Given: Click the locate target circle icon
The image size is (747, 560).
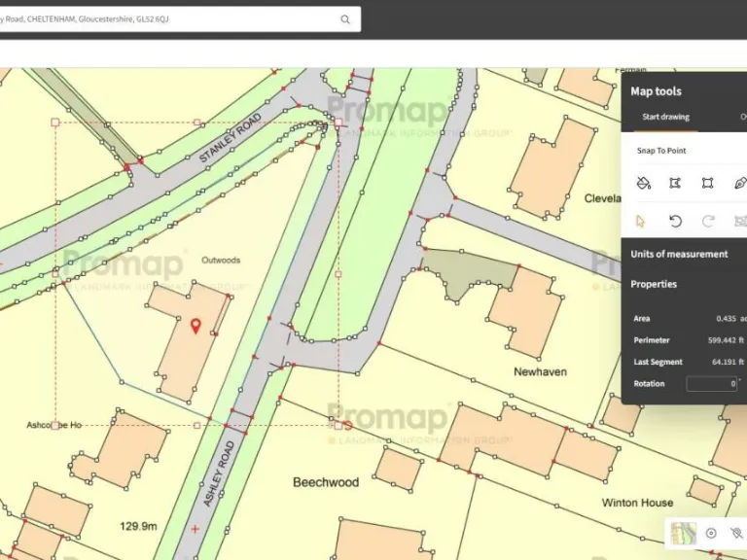Looking at the screenshot, I should pos(711,534).
